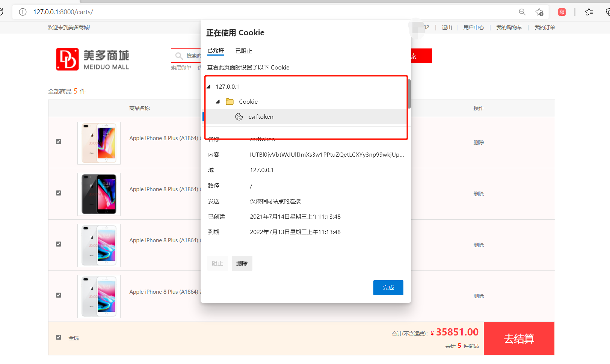This screenshot has height=364, width=610.
Task: Click the black iPhone 8 Plus thumbnail
Action: coord(99,194)
